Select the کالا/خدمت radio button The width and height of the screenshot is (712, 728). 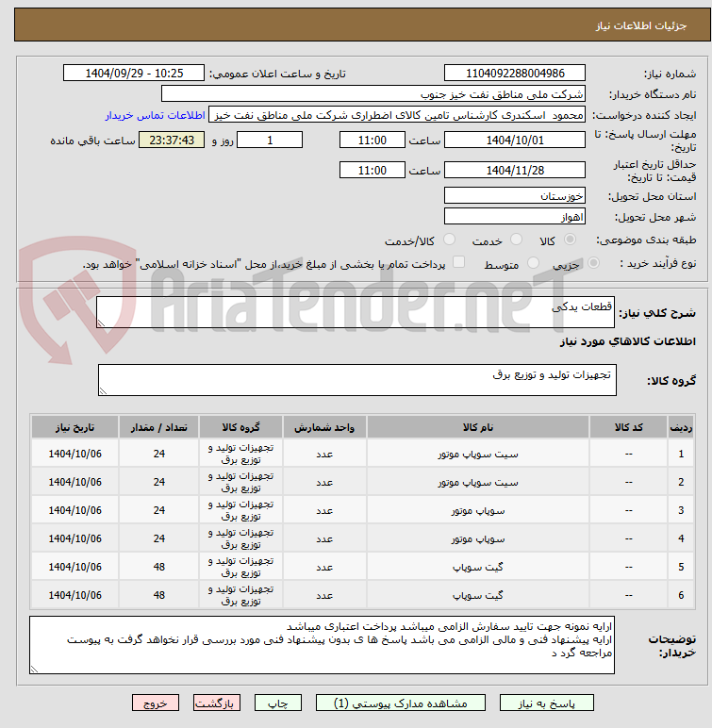coord(449,240)
